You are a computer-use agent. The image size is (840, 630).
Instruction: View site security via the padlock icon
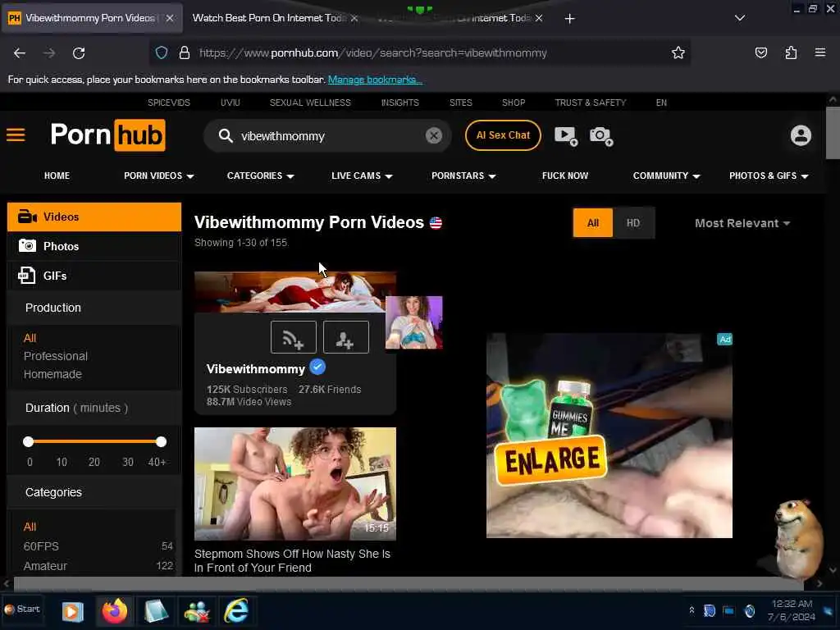185,52
